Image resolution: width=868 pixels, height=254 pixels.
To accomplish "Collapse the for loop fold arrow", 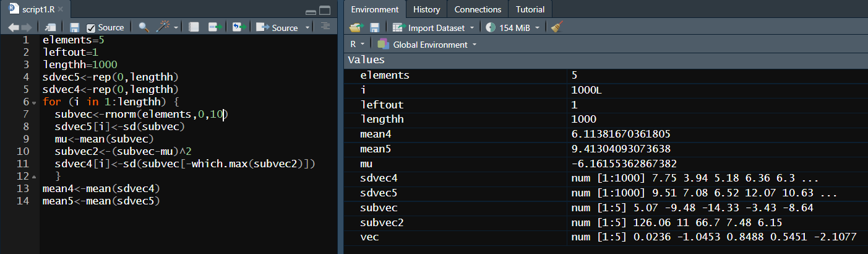I will pos(35,102).
